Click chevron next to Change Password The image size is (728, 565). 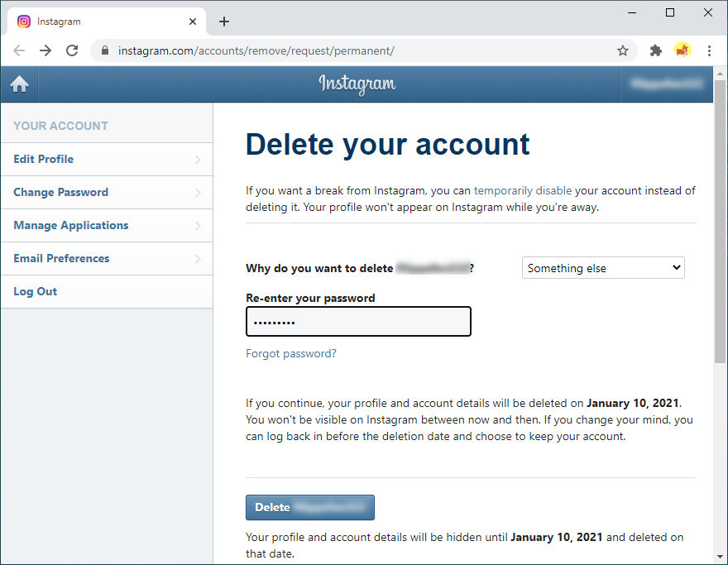pos(199,193)
